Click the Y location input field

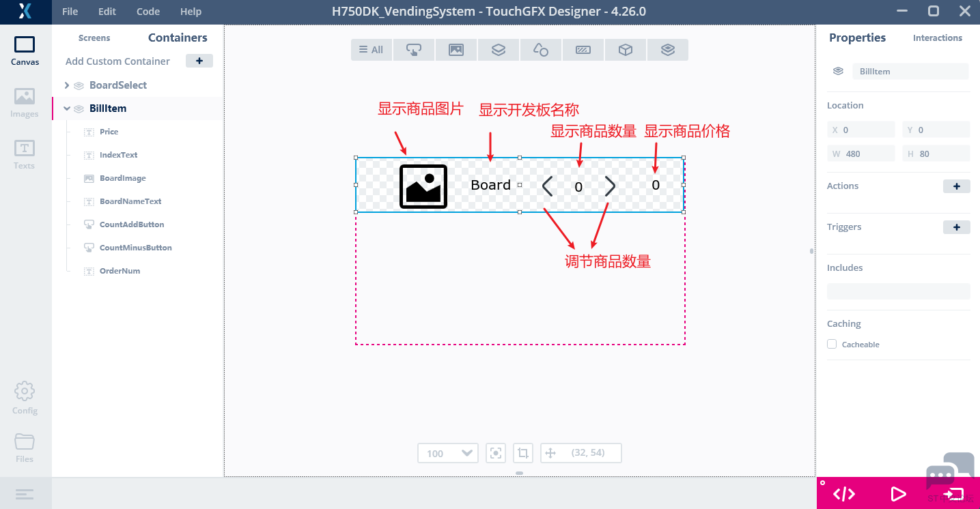tap(936, 130)
